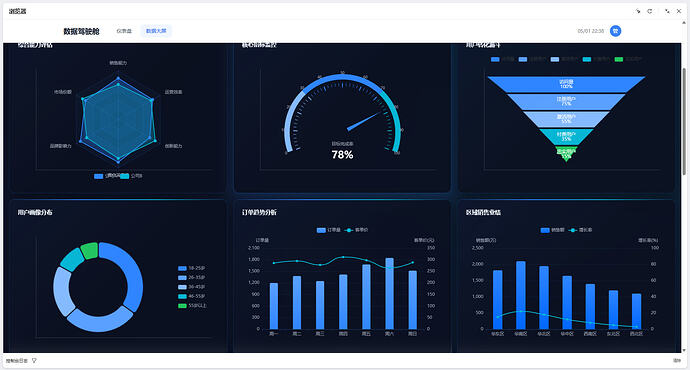Viewport: 690px width, 370px height.
Task: Toggle 订单量 legend in order trend chart
Action: pyautogui.click(x=328, y=230)
